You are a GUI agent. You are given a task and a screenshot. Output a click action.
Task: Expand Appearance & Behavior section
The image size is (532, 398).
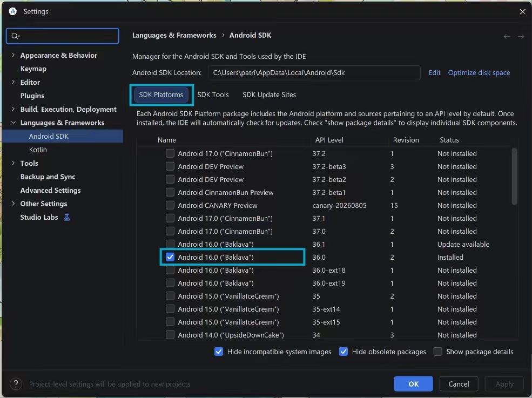[x=13, y=55]
